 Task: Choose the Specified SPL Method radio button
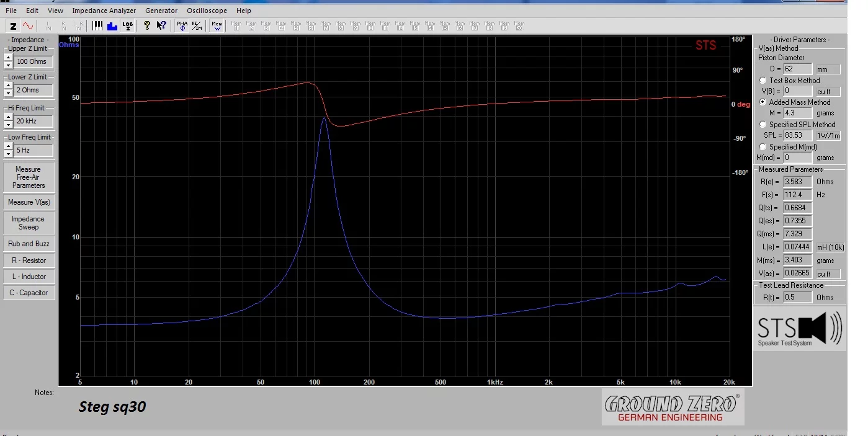click(763, 125)
